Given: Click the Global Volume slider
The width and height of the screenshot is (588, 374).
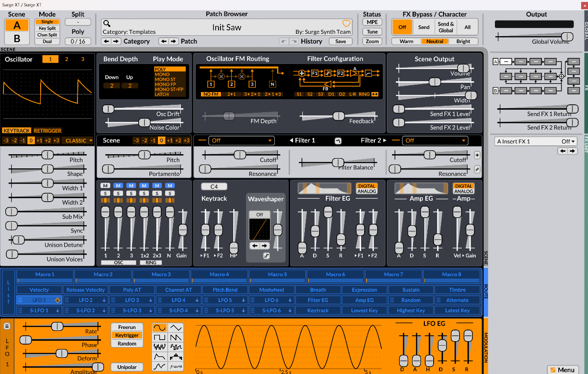Looking at the screenshot, I should click(535, 37).
